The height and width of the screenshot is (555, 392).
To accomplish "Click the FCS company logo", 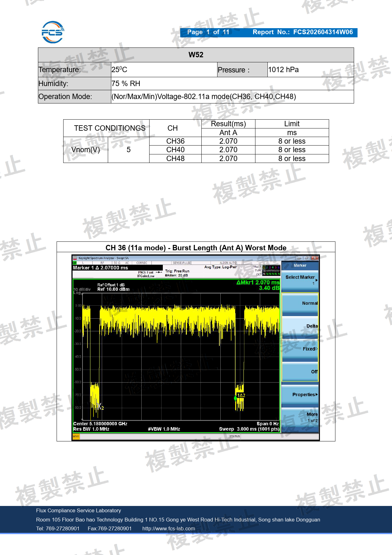I will (53, 32).
